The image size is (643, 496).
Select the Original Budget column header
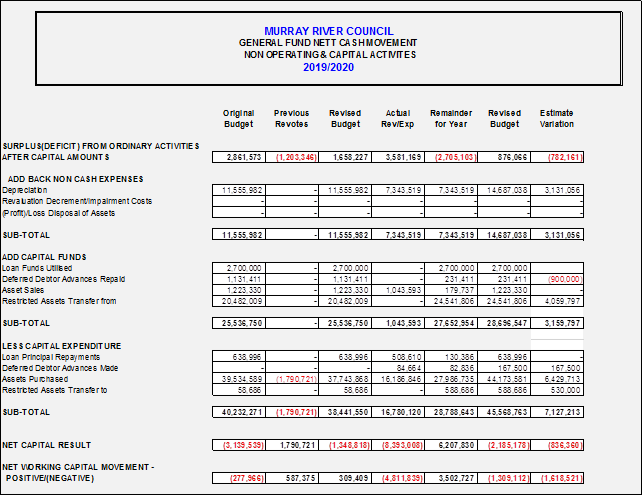(239, 118)
